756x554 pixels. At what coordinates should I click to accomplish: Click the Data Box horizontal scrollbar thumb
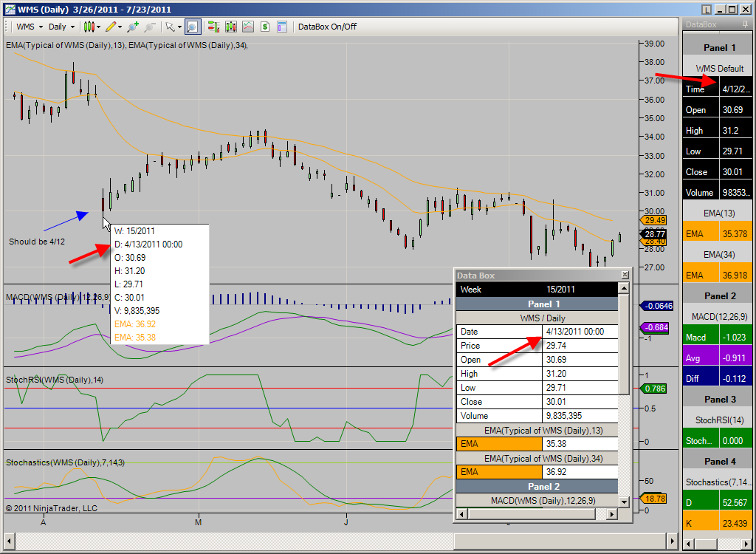[532, 514]
